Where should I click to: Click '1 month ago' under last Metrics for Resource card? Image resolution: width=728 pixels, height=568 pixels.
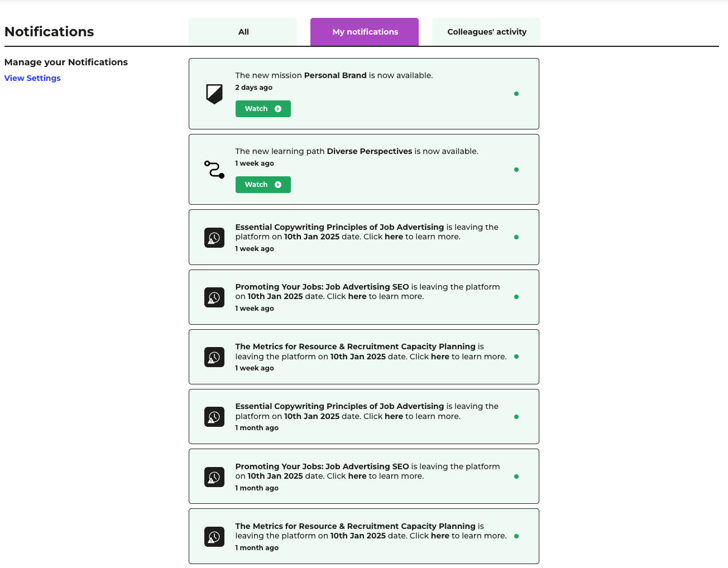click(257, 548)
